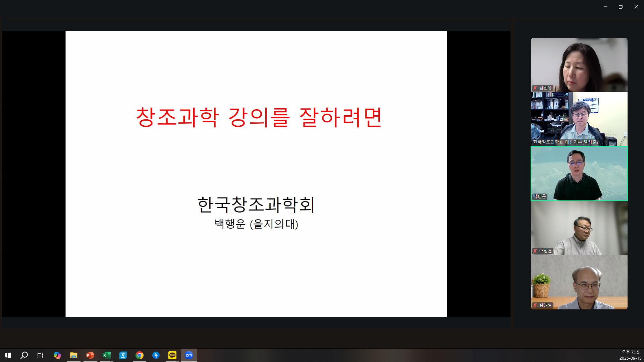
Task: Click the blue lightning app icon in taskbar
Action: pos(156,355)
